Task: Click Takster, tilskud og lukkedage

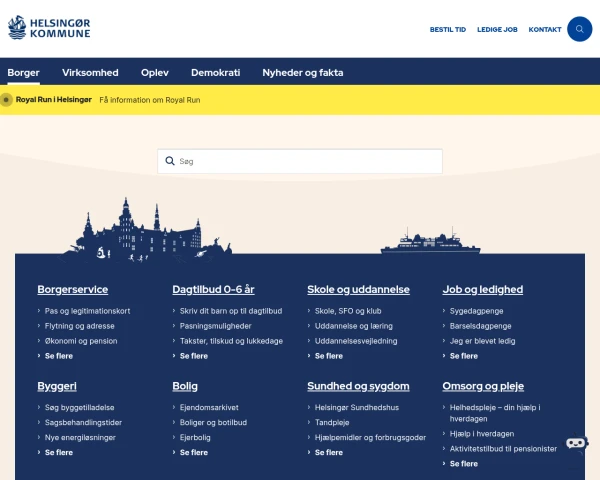Action: click(x=231, y=341)
